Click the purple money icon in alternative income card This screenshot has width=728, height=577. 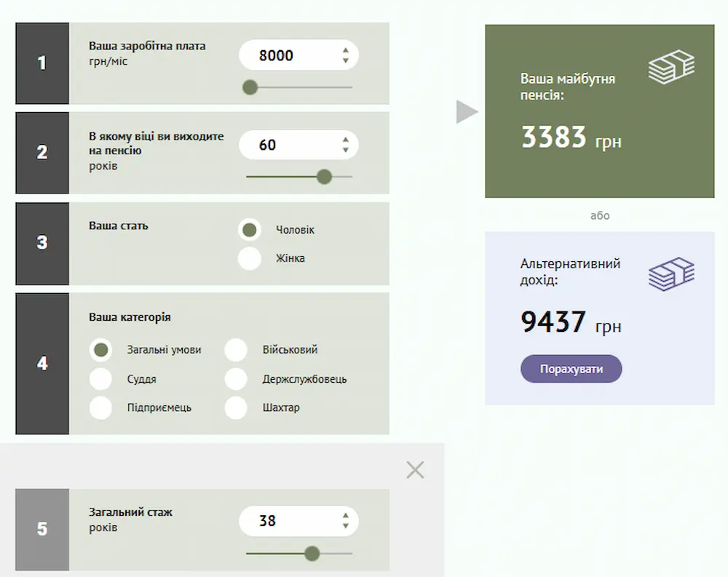(671, 274)
